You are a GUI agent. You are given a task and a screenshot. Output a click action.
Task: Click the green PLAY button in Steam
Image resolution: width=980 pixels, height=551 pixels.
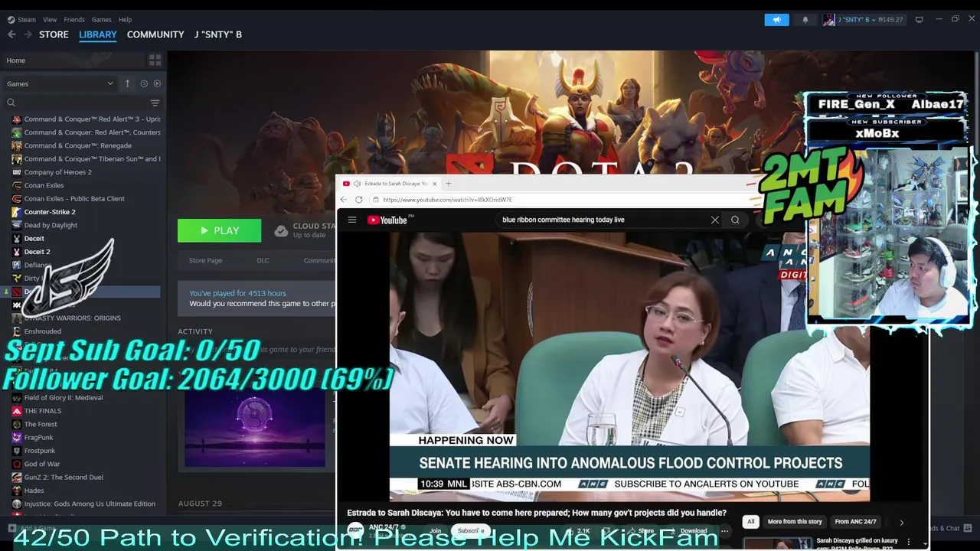[219, 230]
